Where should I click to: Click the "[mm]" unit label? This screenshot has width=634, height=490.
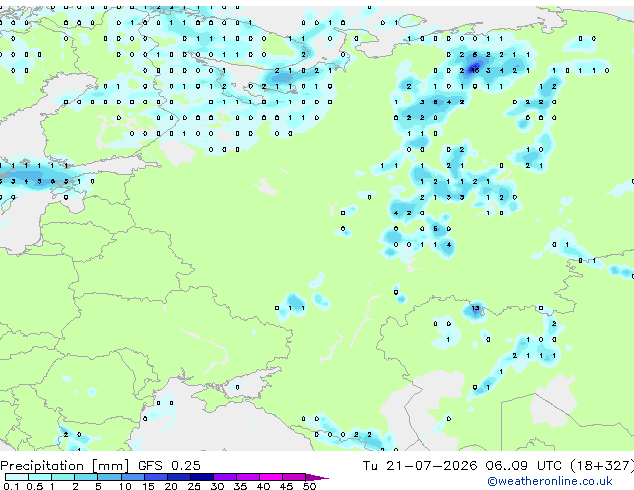(x=111, y=466)
